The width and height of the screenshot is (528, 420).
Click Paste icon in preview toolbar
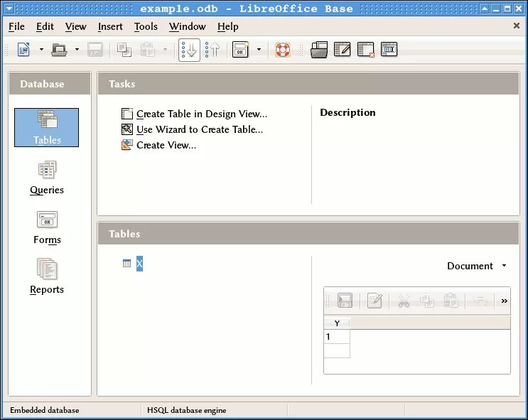pyautogui.click(x=451, y=301)
